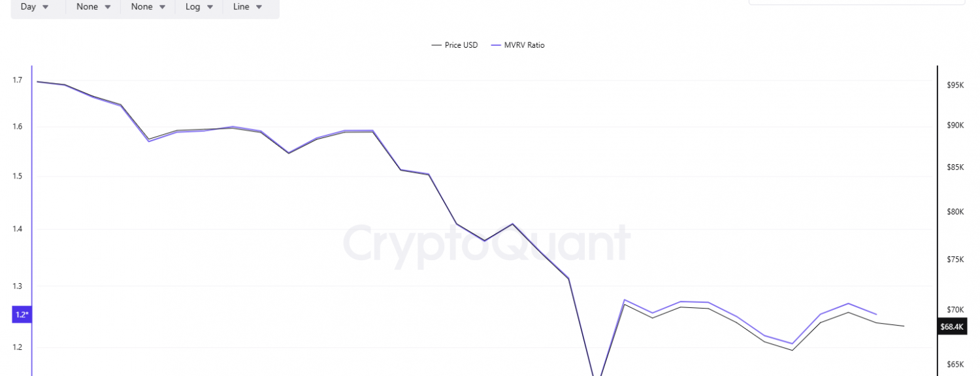
Task: Click the 1.5 MVRV axis label
Action: 18,176
